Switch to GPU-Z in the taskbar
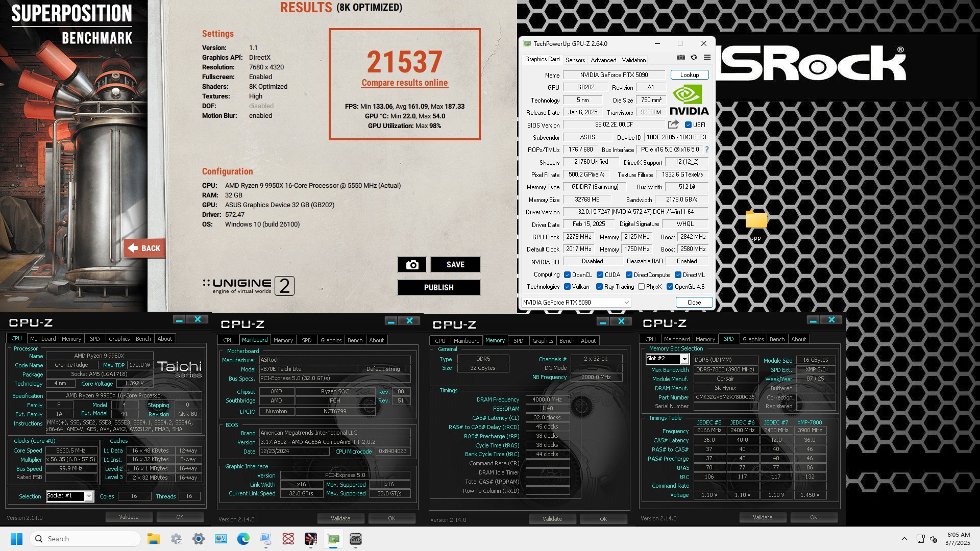The height and width of the screenshot is (551, 980). (333, 539)
